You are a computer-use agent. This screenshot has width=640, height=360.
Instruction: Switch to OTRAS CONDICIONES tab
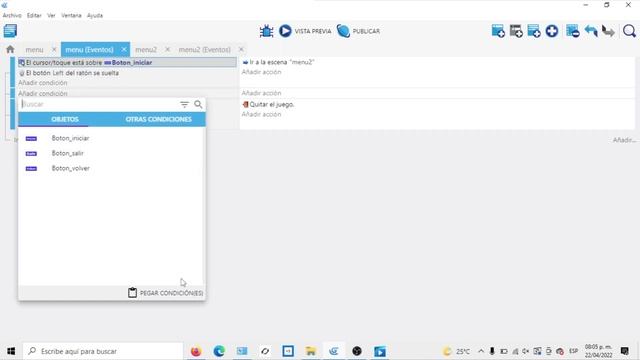(x=158, y=119)
